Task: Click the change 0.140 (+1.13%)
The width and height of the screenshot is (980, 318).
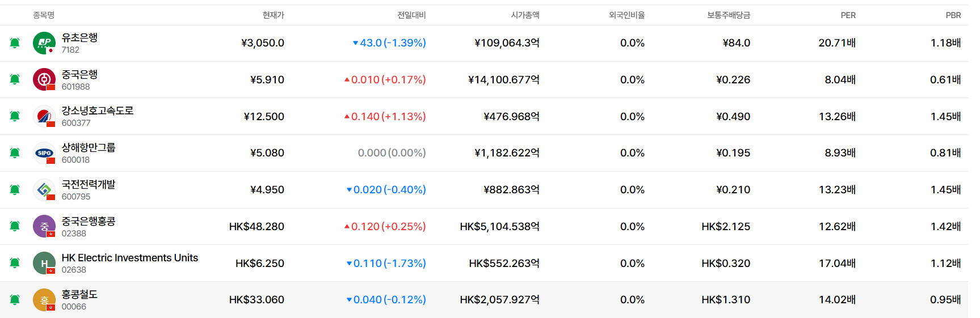Action: tap(385, 116)
